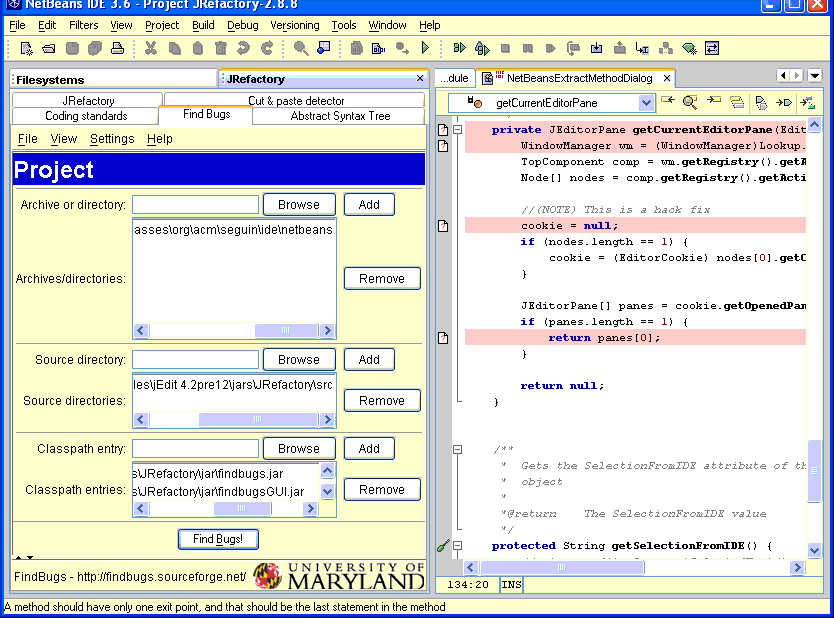The height and width of the screenshot is (618, 834).
Task: Click Remove beside Archives/directories list
Action: coord(382,279)
